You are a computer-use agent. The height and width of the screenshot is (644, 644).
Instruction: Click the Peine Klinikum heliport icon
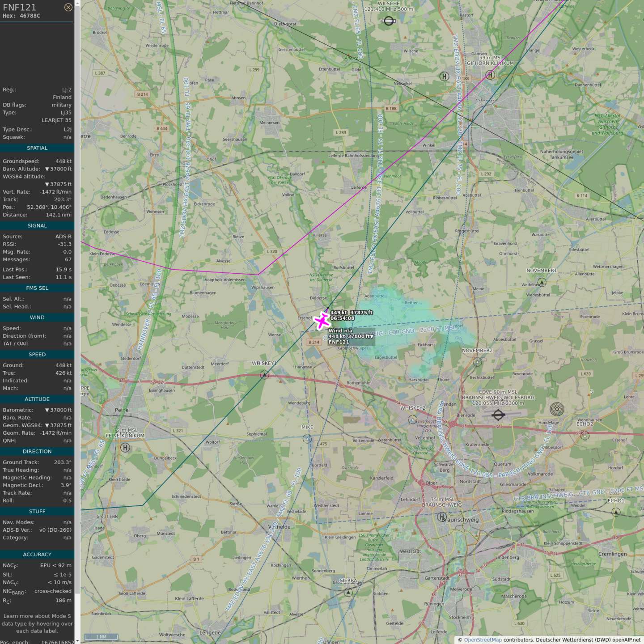(125, 447)
